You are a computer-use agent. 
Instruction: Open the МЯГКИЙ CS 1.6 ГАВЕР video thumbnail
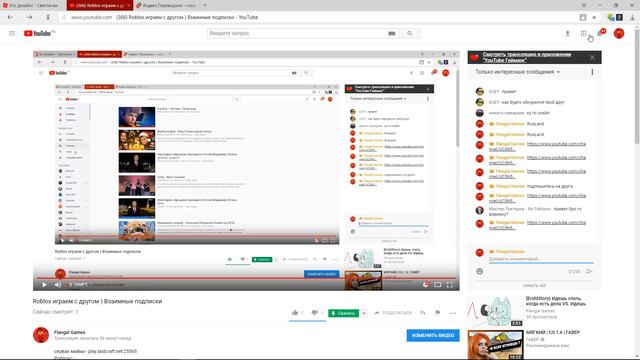(x=495, y=345)
